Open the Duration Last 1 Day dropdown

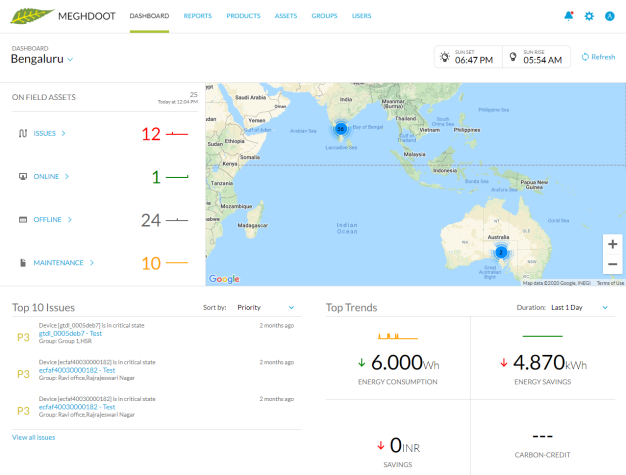[x=582, y=308]
